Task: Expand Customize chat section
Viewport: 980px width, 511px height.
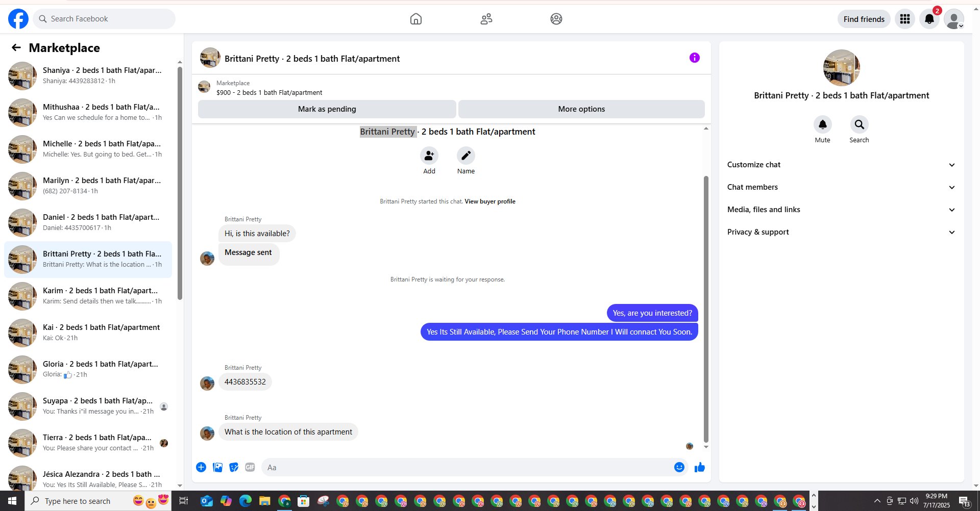Action: point(841,165)
